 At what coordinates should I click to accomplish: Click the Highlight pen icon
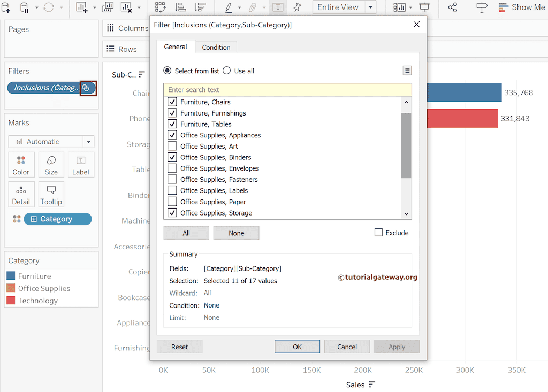coord(229,7)
